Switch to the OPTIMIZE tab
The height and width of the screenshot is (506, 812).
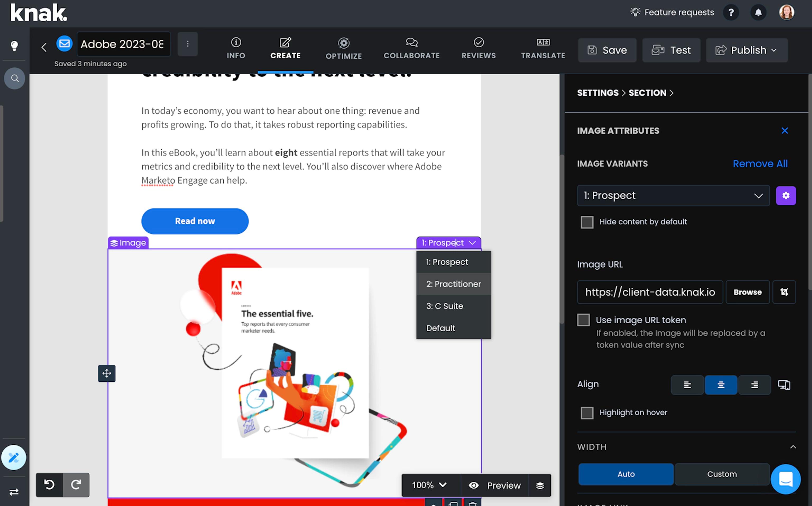[x=344, y=49]
